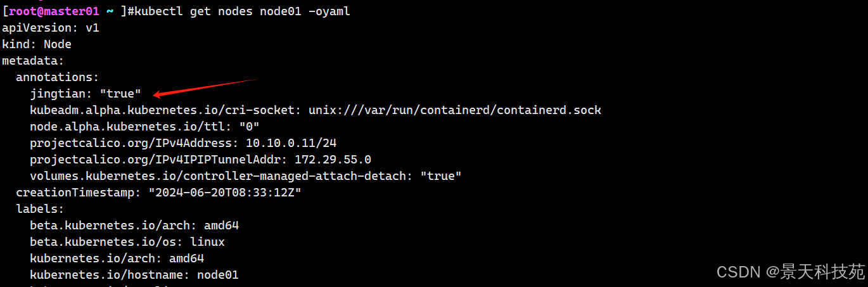The width and height of the screenshot is (868, 287).
Task: Click the annotations: key
Action: point(58,77)
